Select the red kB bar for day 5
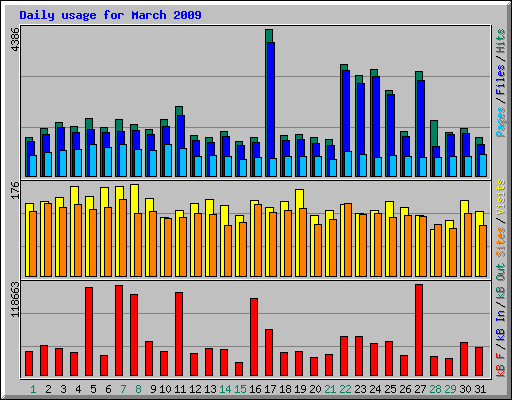This screenshot has height=400, width=512. point(89,331)
